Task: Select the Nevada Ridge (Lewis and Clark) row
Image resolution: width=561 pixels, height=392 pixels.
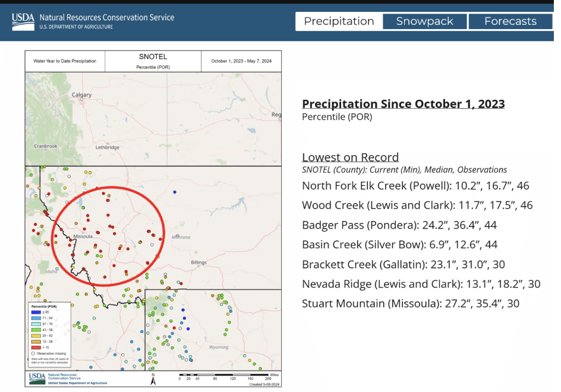Action: 421,284
